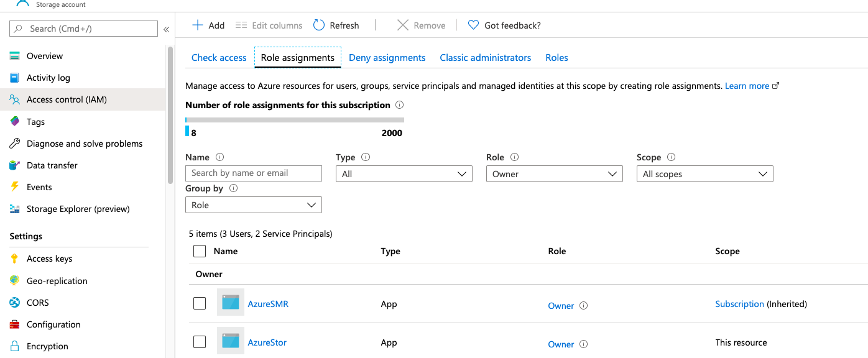
Task: Open the Type filter dropdown
Action: 404,173
